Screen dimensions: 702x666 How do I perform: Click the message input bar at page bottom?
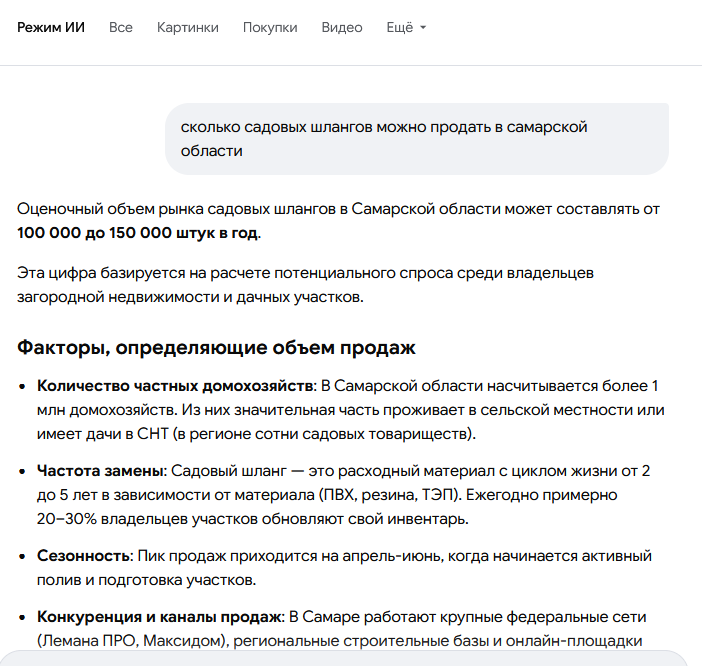[x=350, y=657]
